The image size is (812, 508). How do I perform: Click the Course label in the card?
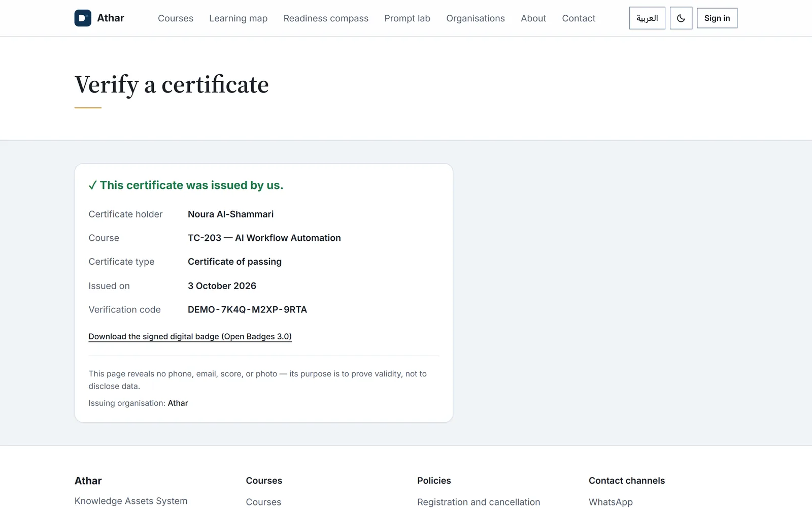point(104,238)
